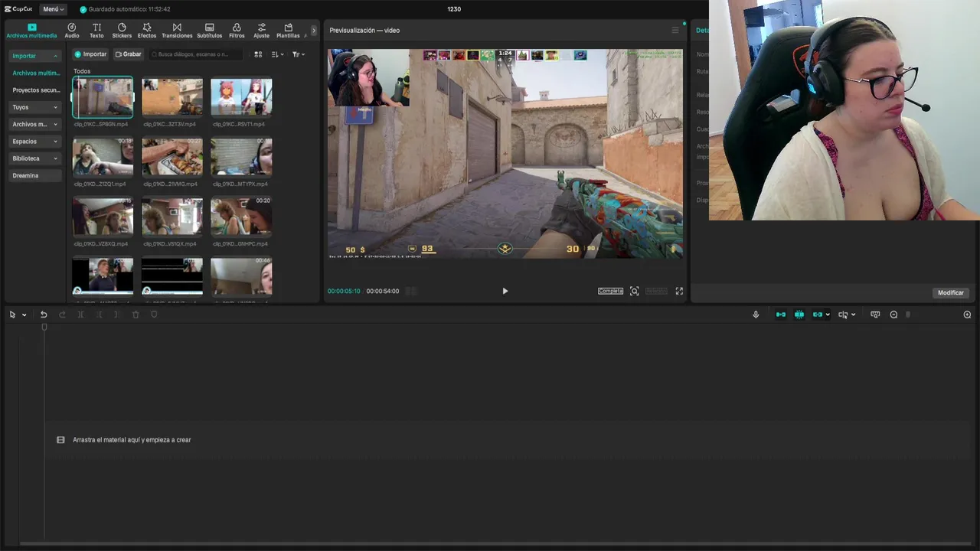
Task: Select clip_01KC...3ZT3V.mp4 thumbnail
Action: 172,97
